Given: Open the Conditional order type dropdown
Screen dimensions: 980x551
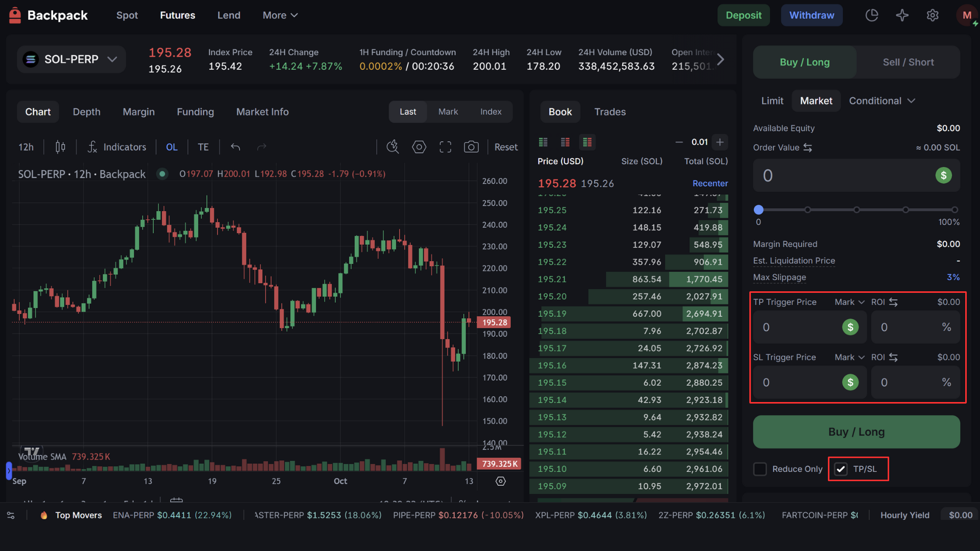Looking at the screenshot, I should [881, 101].
